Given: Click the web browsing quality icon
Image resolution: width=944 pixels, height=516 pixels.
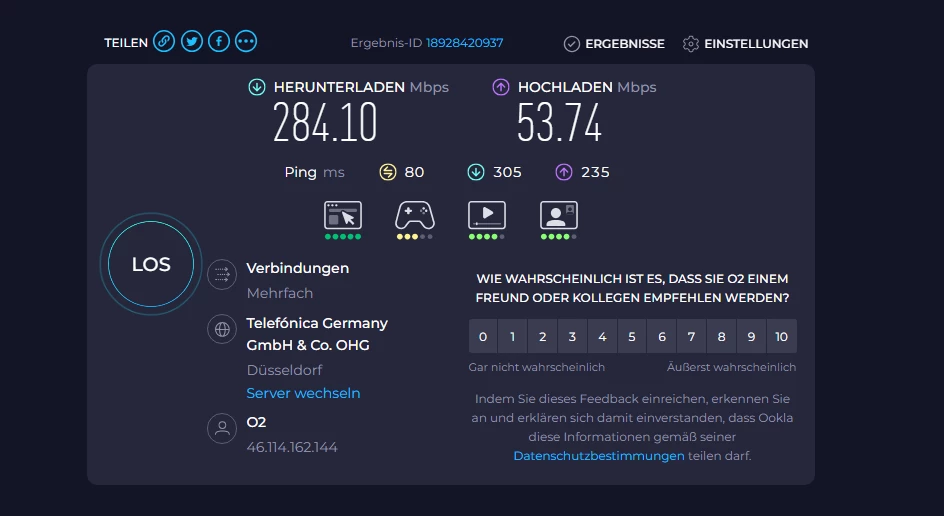Looking at the screenshot, I should click(343, 215).
